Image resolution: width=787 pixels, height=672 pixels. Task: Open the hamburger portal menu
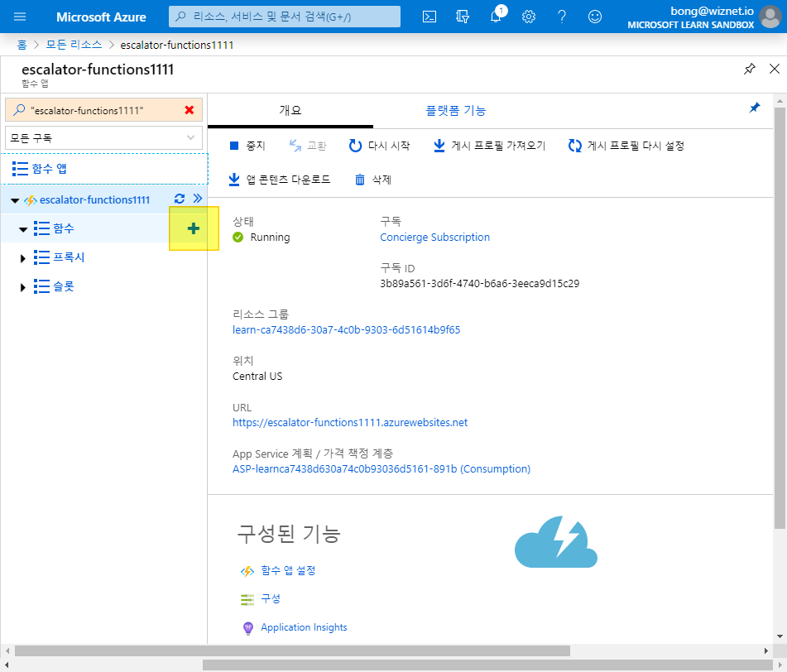pyautogui.click(x=20, y=17)
